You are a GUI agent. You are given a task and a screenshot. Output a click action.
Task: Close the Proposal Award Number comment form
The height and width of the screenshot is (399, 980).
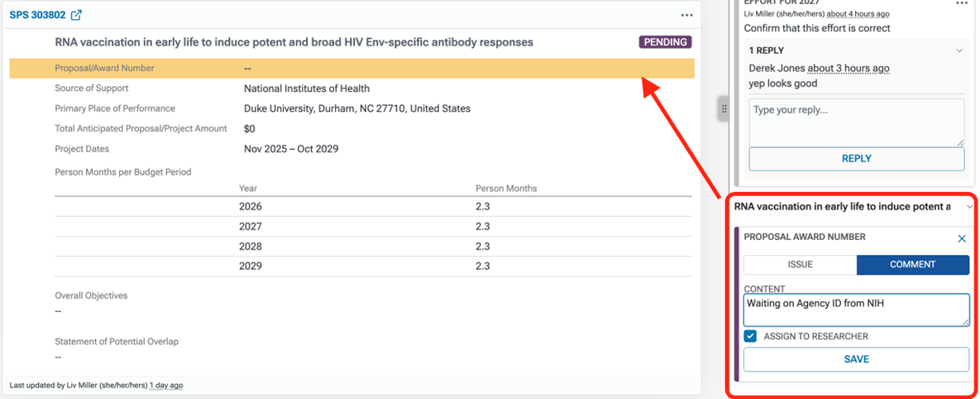[x=962, y=238]
